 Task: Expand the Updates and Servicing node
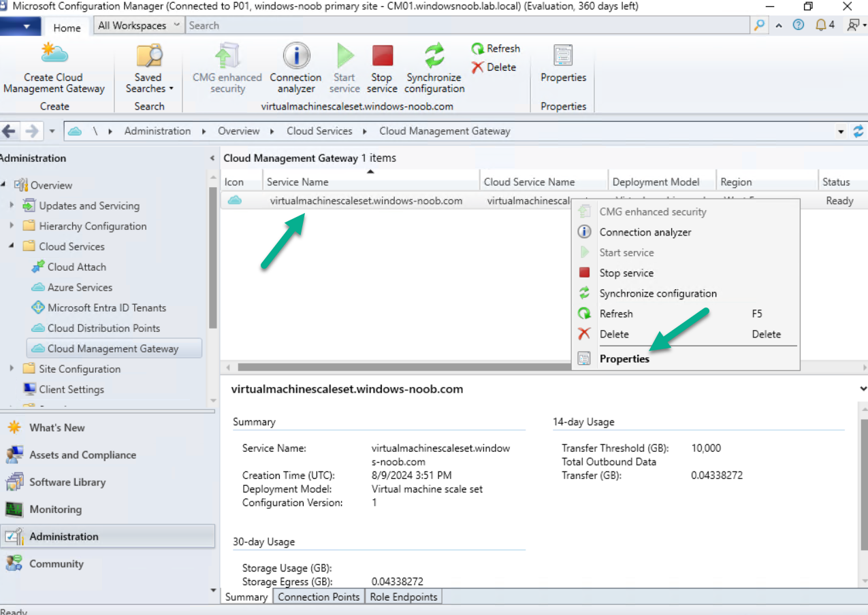click(11, 205)
